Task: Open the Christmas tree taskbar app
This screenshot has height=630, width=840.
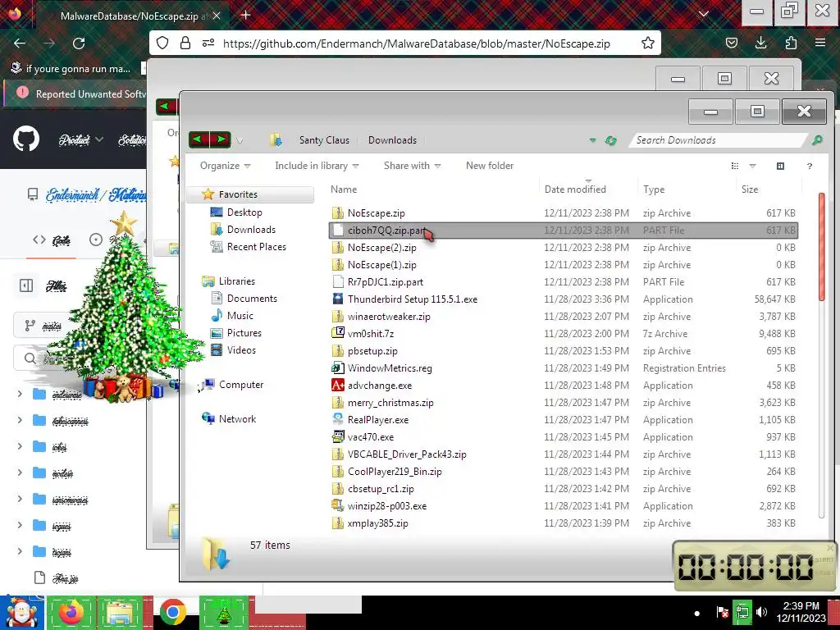Action: click(x=224, y=613)
